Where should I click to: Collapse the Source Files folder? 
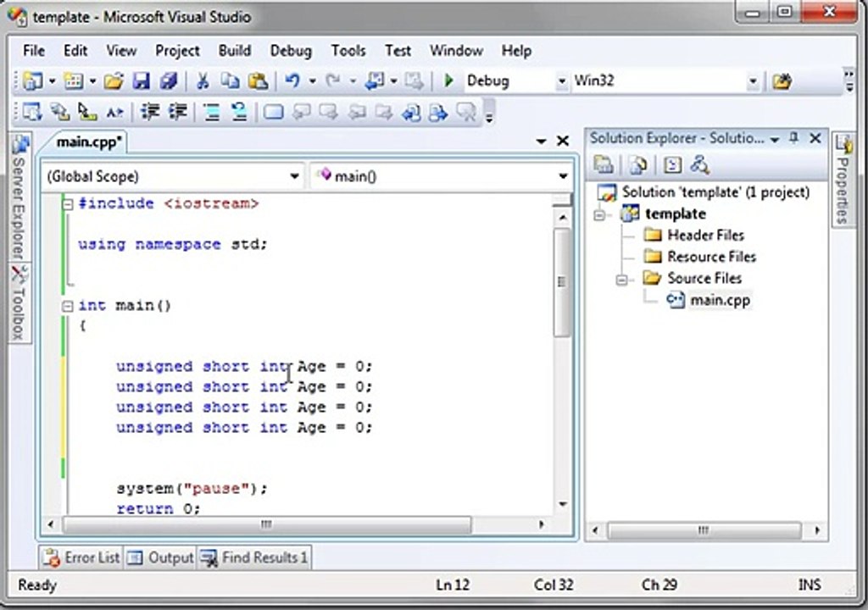[x=621, y=280]
